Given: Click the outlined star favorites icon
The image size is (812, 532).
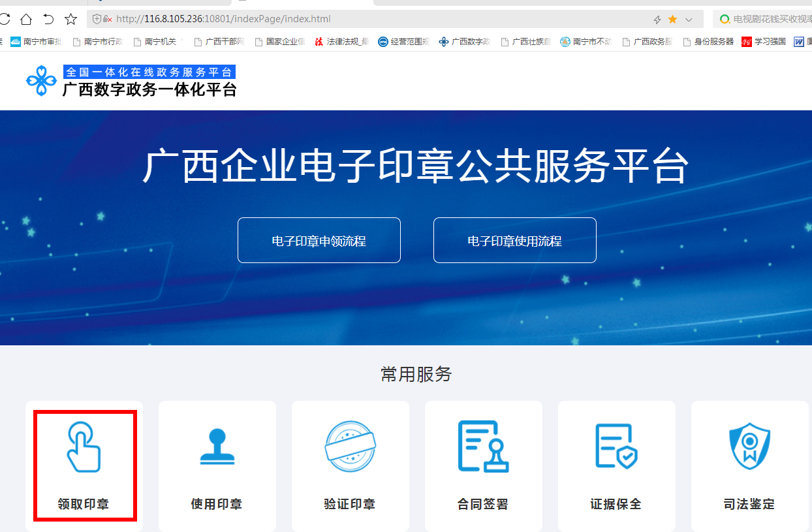Looking at the screenshot, I should (70, 19).
